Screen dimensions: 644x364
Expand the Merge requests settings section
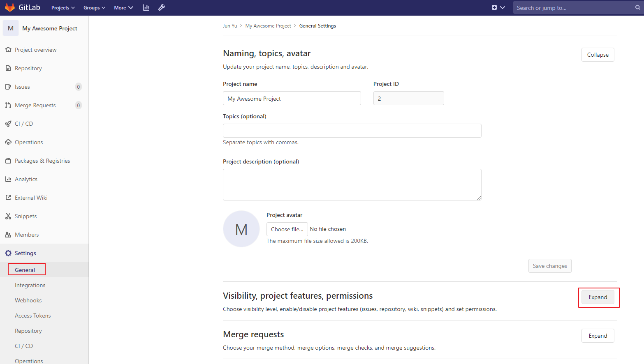coord(598,336)
